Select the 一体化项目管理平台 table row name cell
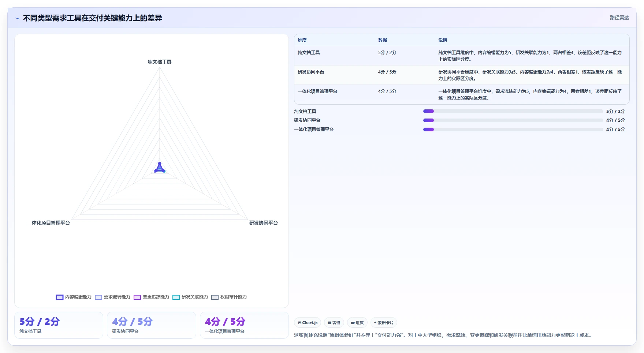Viewport: 644px width, 353px height. pyautogui.click(x=317, y=91)
